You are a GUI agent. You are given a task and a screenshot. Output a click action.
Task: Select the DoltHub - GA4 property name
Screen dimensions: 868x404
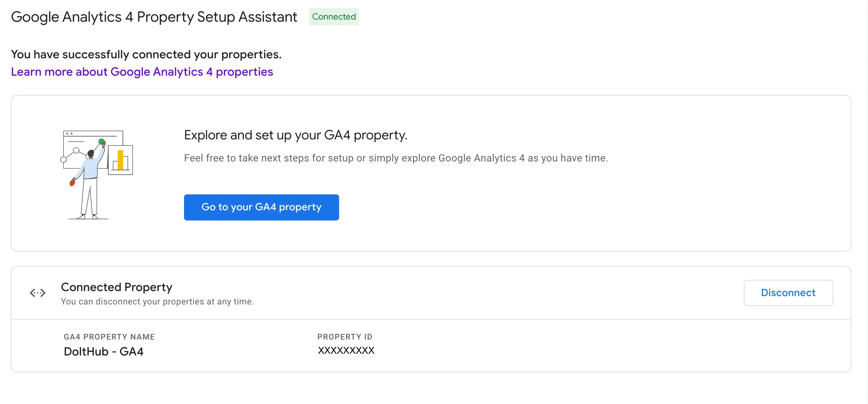point(104,351)
